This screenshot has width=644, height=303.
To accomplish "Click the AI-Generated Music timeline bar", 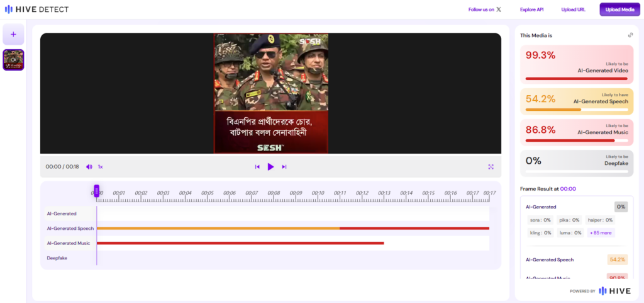I will [240, 243].
